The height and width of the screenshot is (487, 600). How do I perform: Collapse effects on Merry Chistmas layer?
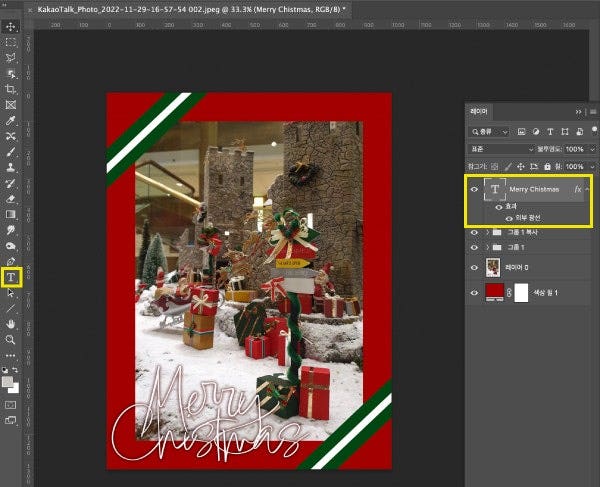pos(587,189)
